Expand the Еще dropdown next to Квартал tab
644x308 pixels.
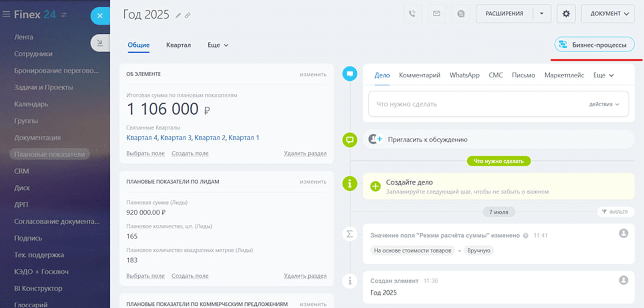(x=217, y=45)
